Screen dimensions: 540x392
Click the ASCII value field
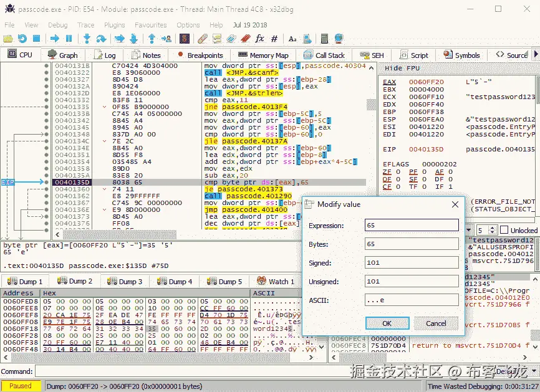(412, 300)
